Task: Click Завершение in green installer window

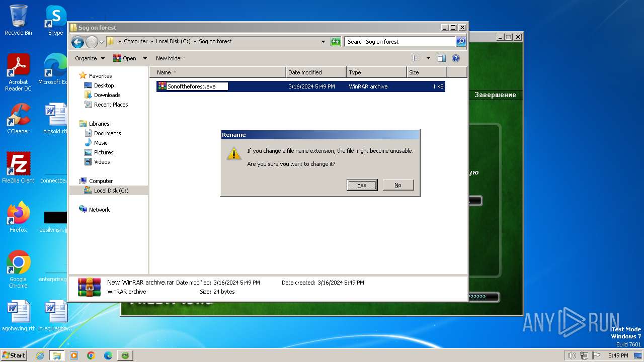Action: coord(495,95)
